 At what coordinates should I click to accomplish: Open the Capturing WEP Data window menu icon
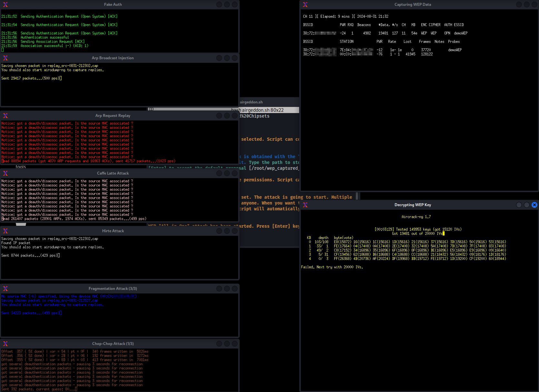click(305, 5)
